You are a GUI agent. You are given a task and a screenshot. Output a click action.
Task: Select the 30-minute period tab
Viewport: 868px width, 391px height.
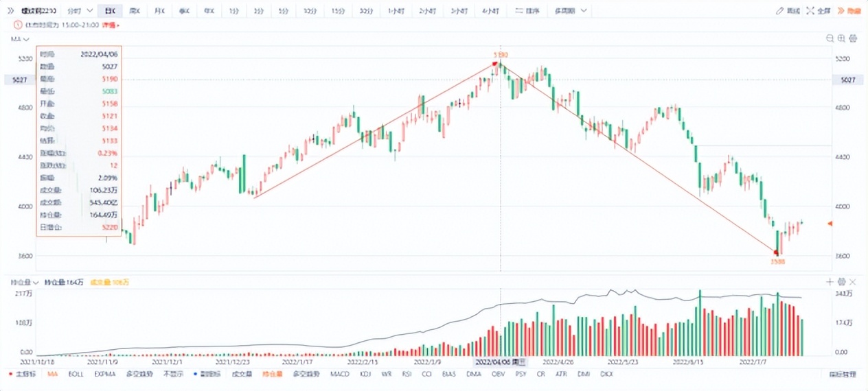(x=366, y=11)
